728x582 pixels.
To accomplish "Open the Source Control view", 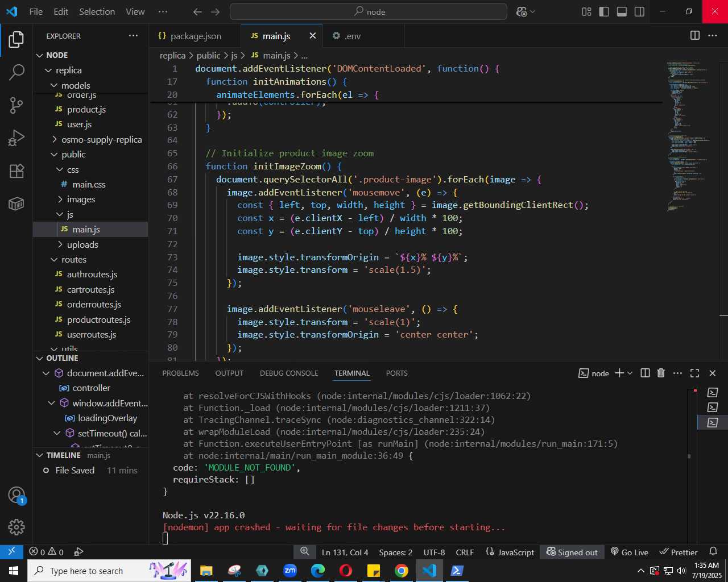I will coord(16,105).
